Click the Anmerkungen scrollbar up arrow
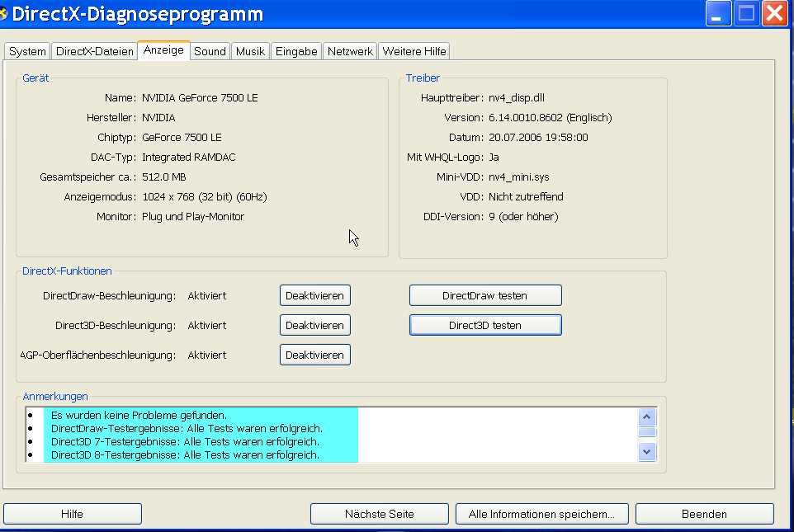Screen dimensions: 794x532 [x=647, y=417]
